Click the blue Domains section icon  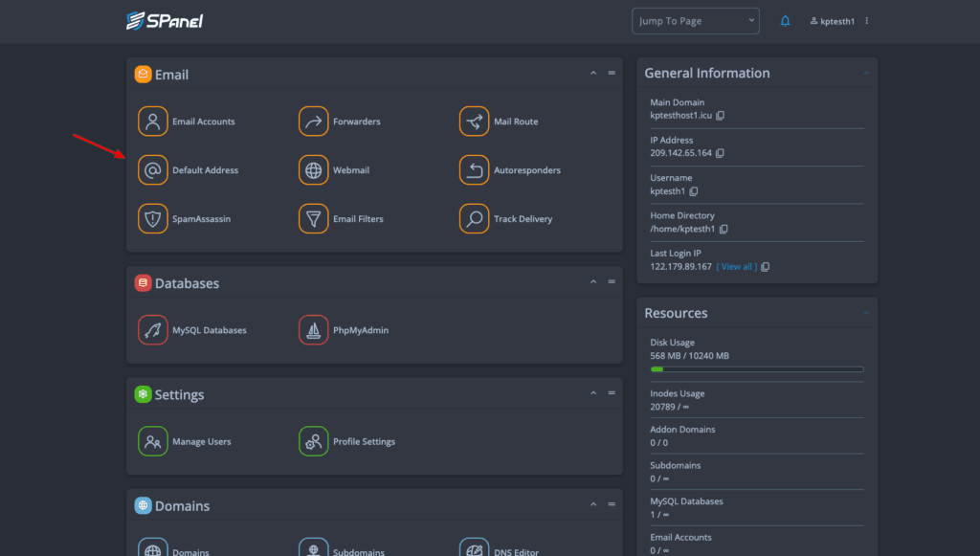click(143, 505)
